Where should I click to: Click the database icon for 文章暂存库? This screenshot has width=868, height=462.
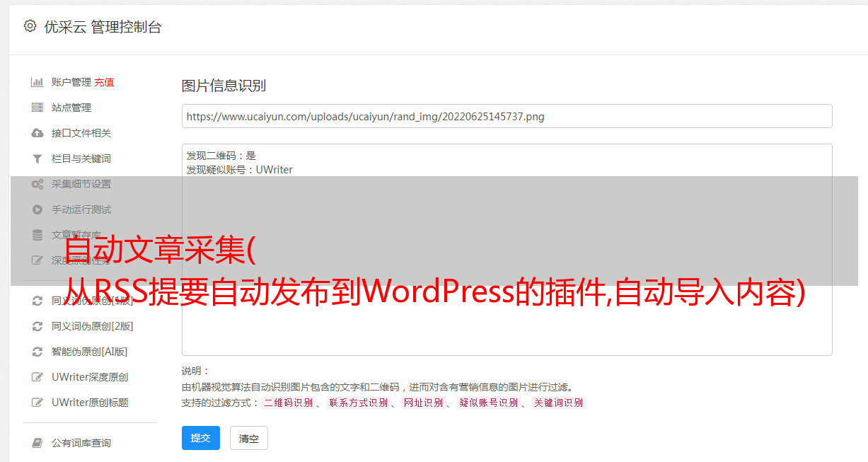[37, 235]
